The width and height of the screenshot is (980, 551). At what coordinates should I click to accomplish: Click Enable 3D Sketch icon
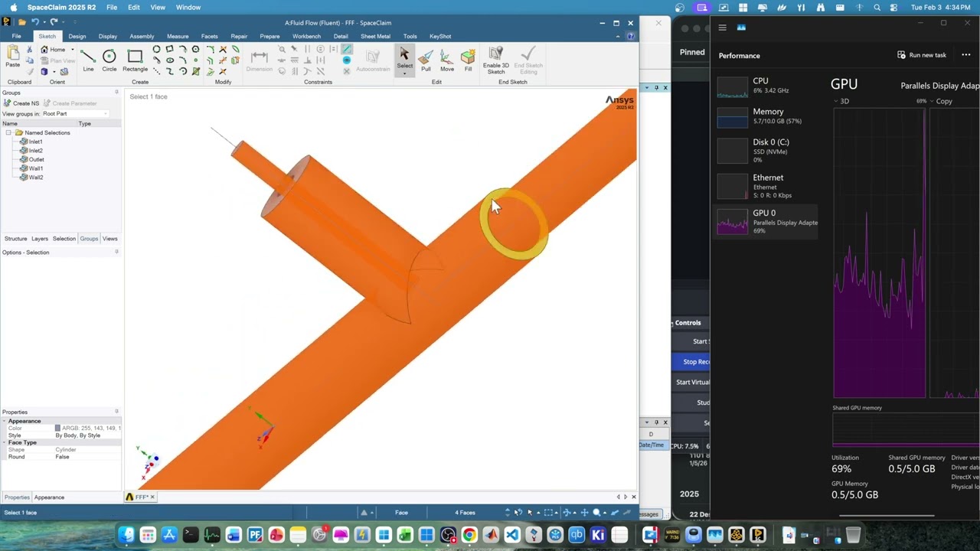496,53
